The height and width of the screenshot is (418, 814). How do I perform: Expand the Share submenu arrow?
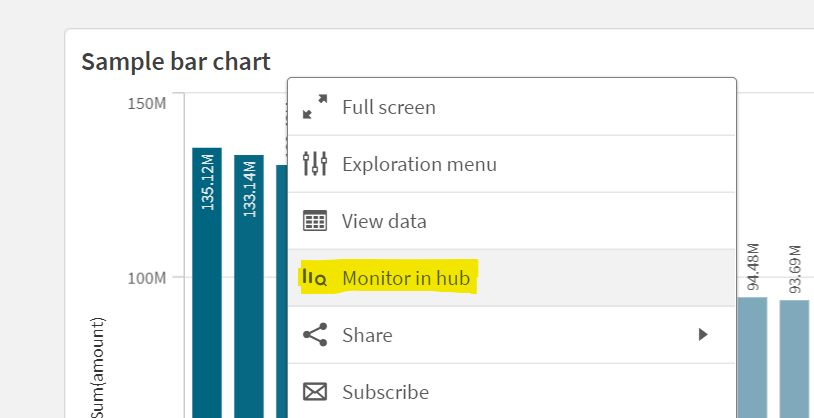703,335
